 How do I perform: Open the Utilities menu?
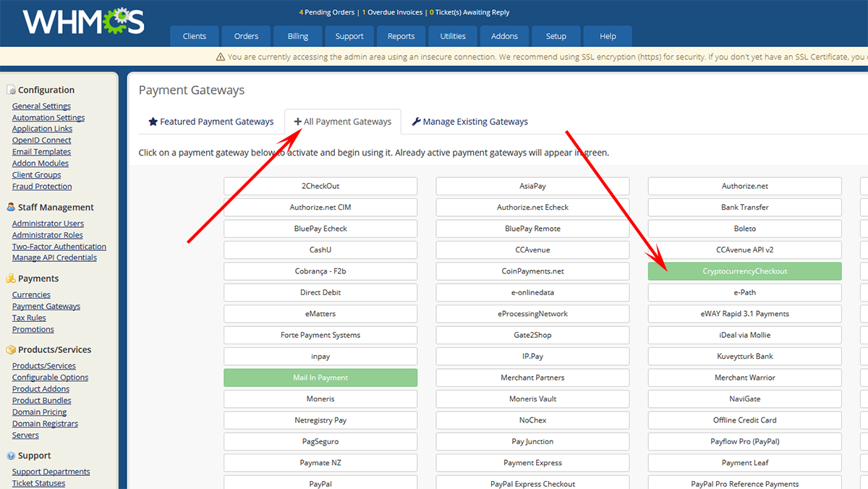[453, 36]
